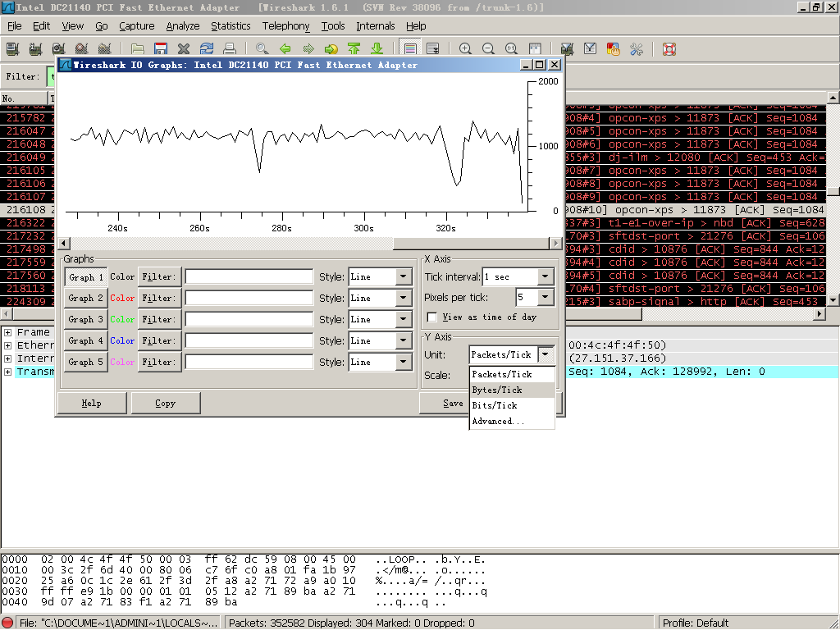This screenshot has height=630, width=840.
Task: Click the IO graph horizontal scrollbar track
Action: coord(230,244)
